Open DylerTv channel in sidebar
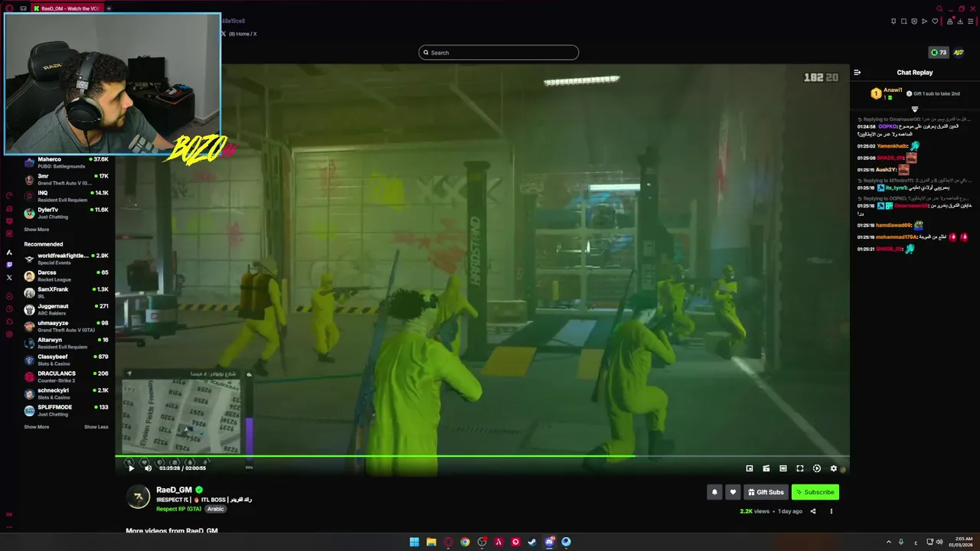The height and width of the screenshot is (551, 980). [x=67, y=213]
